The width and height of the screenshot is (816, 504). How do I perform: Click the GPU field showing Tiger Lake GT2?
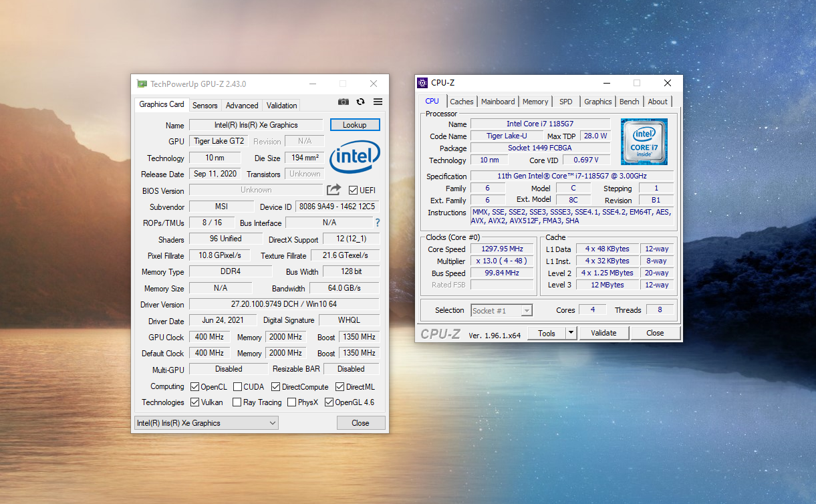pos(219,141)
